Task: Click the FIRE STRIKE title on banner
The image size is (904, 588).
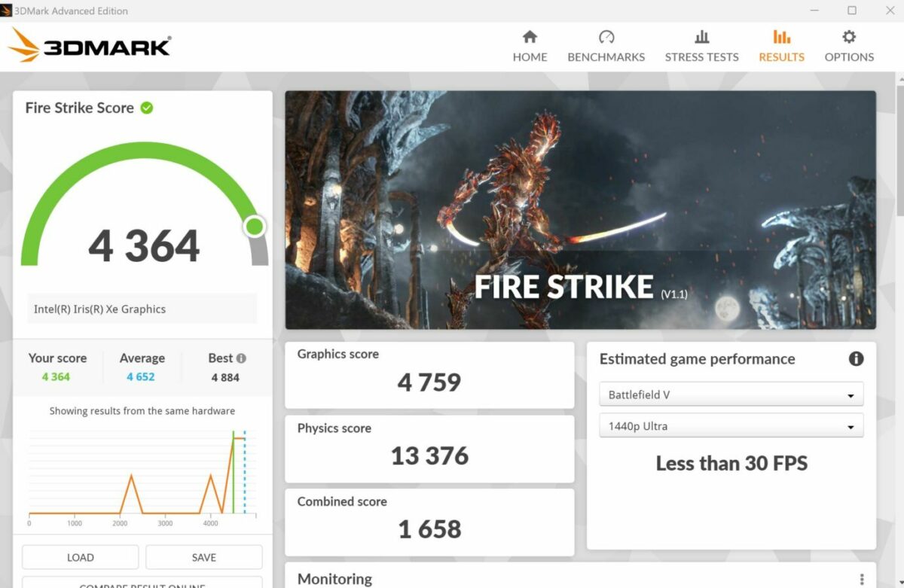Action: 563,288
